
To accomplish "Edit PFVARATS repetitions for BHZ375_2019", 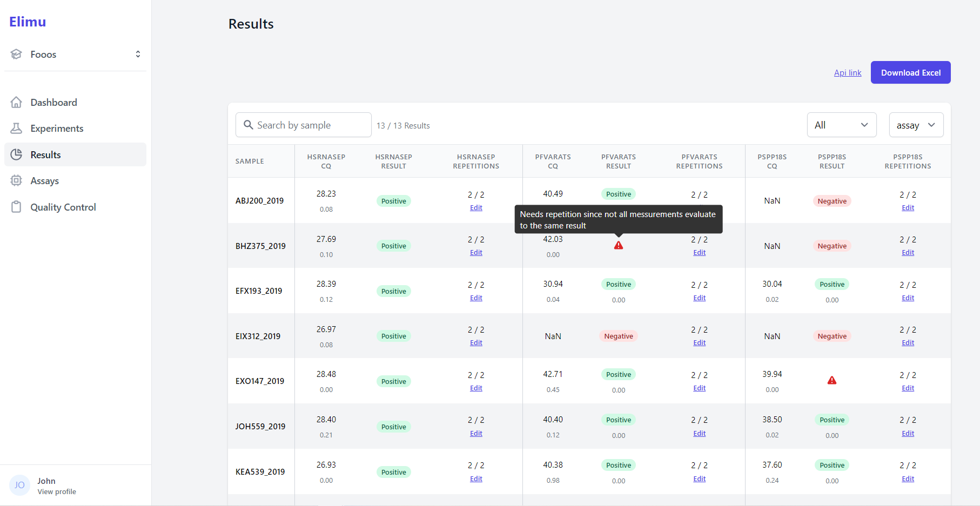I will click(700, 253).
